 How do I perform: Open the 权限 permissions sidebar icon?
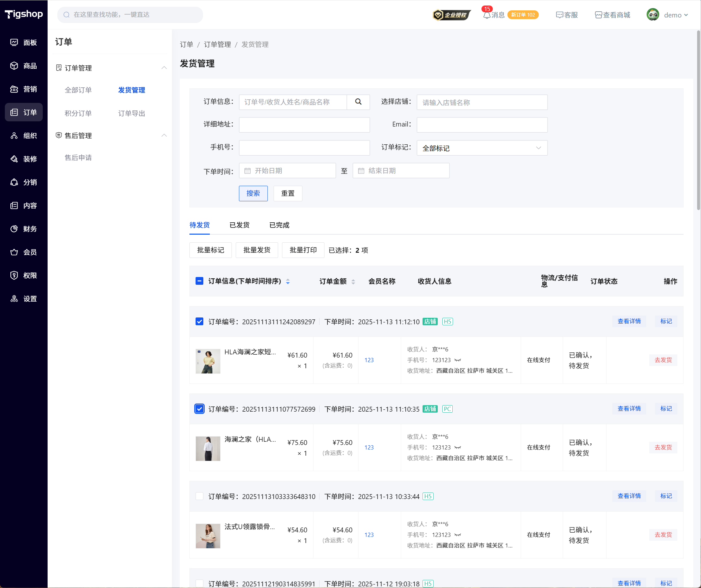[x=14, y=275]
